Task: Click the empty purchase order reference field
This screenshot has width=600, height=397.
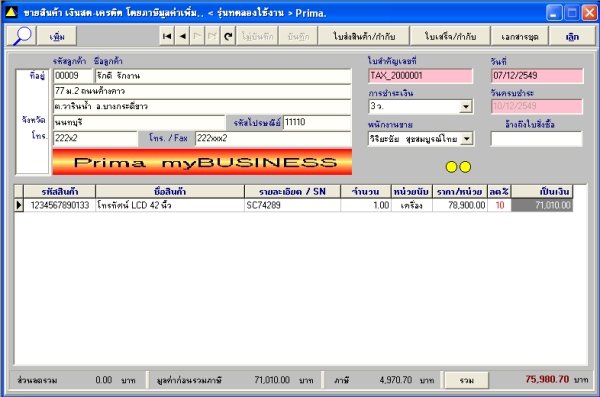Action: coord(536,139)
